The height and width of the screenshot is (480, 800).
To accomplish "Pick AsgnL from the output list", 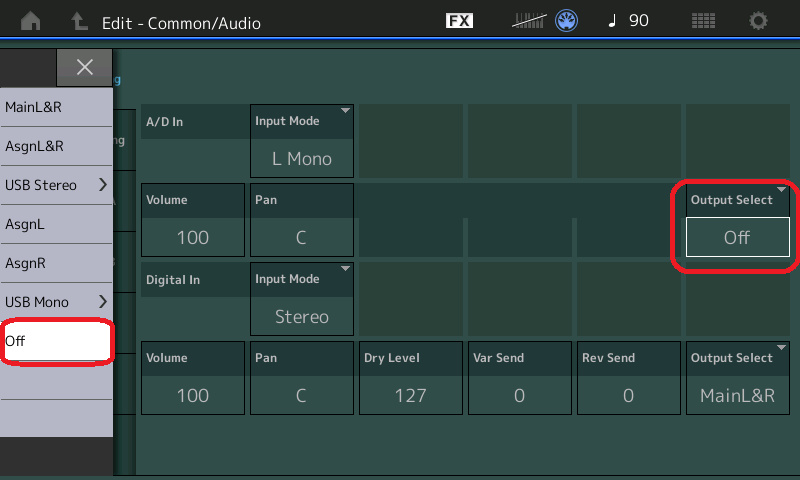I will point(56,224).
